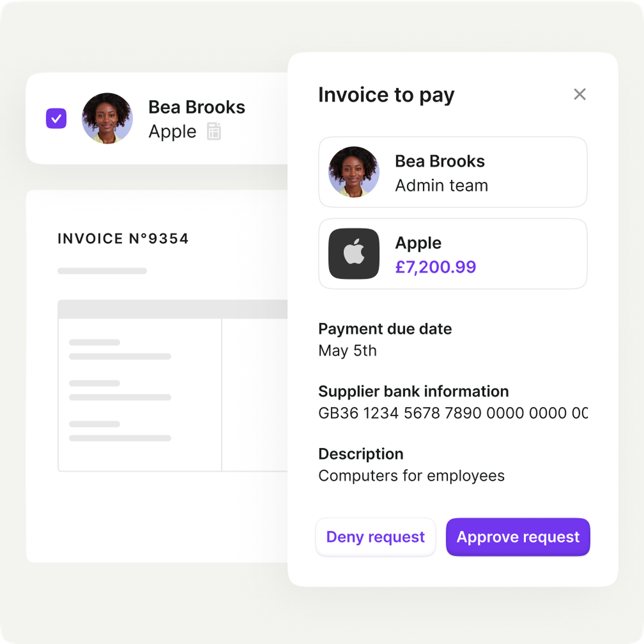The image size is (644, 644).
Task: Click the Invoice to pay title
Action: tap(386, 95)
